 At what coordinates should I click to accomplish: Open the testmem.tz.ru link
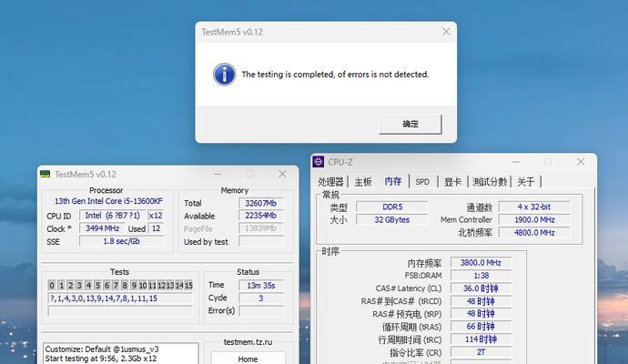pos(248,342)
